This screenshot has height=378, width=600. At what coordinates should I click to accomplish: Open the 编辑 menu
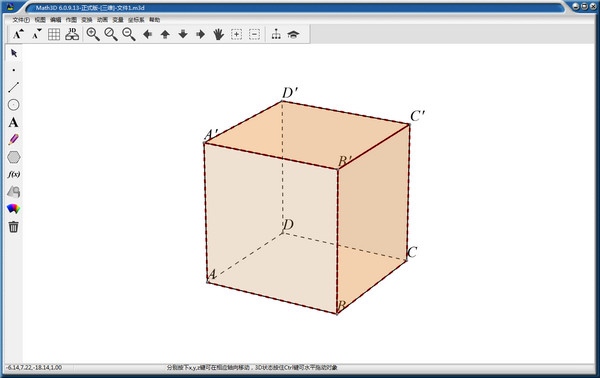tap(55, 20)
